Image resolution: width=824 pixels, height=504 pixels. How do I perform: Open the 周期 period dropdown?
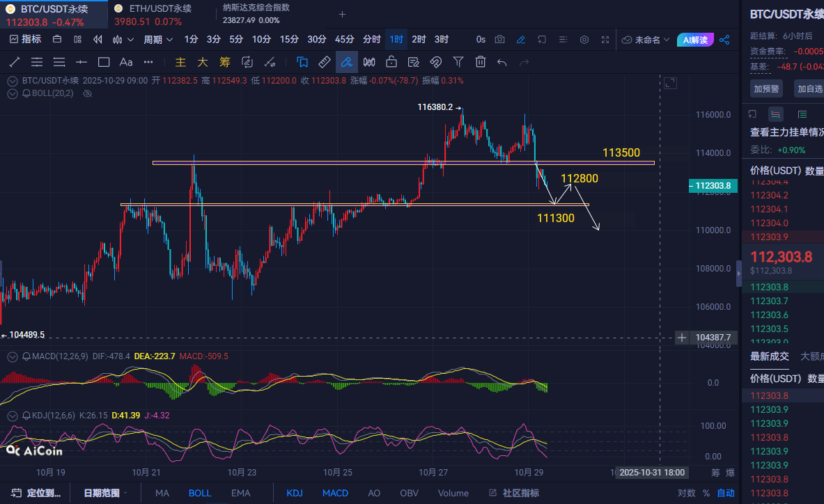click(x=157, y=40)
